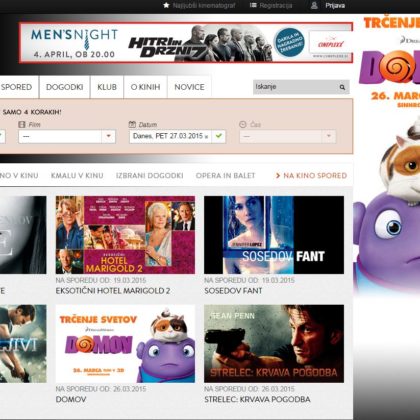420x420 pixels.
Task: Click the Domov title below poster
Action: pyautogui.click(x=71, y=399)
